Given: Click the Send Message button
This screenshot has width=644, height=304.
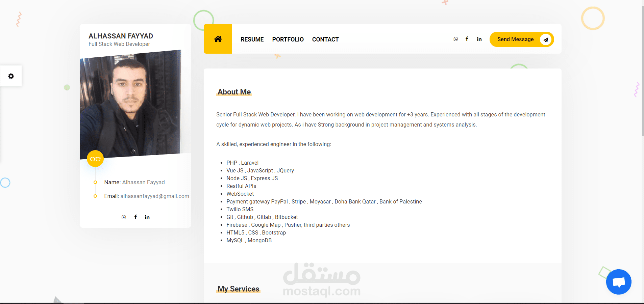Looking at the screenshot, I should [x=522, y=39].
